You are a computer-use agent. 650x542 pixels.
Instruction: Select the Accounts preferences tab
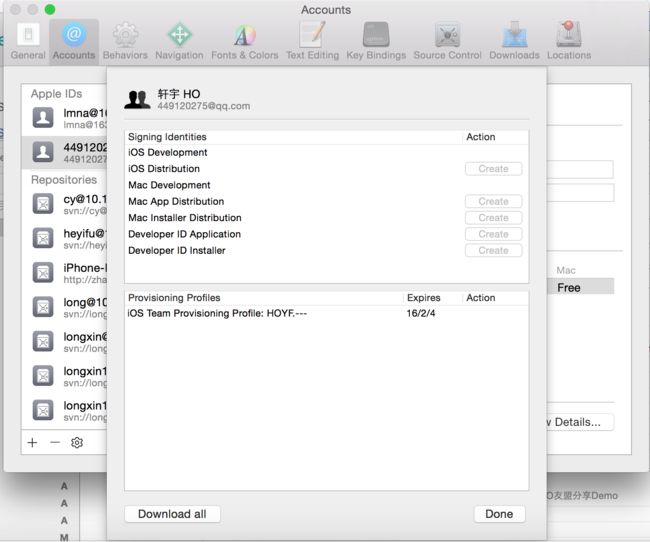pyautogui.click(x=74, y=42)
